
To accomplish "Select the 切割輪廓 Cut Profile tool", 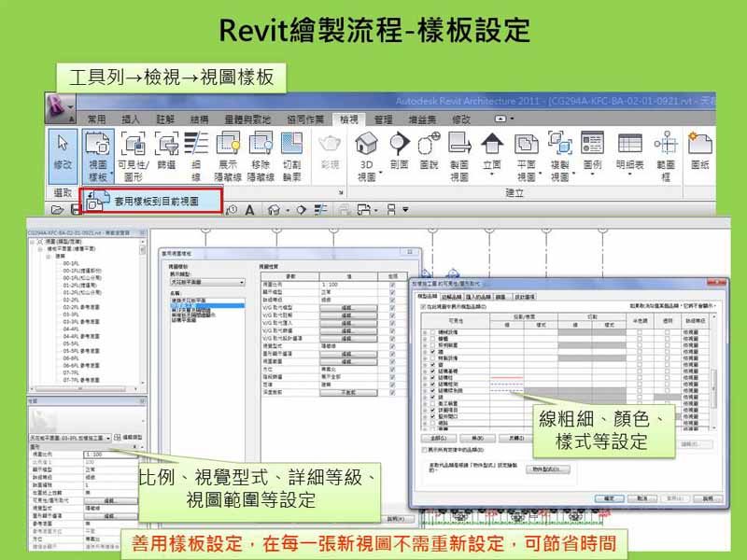I will click(291, 156).
